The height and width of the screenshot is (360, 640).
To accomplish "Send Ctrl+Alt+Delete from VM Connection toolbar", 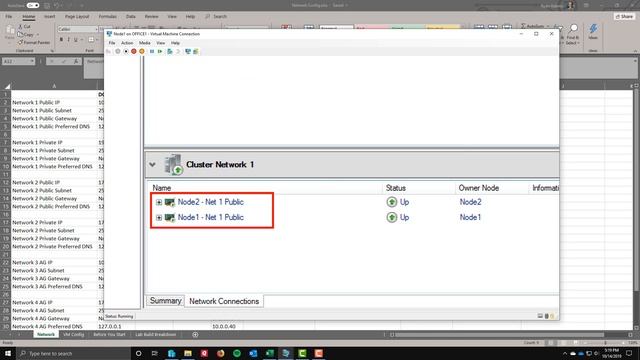I will tap(109, 51).
